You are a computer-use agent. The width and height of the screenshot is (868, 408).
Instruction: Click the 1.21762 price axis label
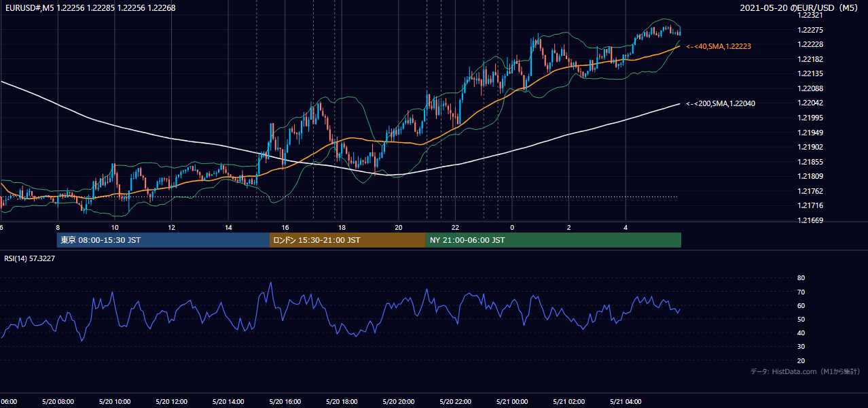(810, 190)
